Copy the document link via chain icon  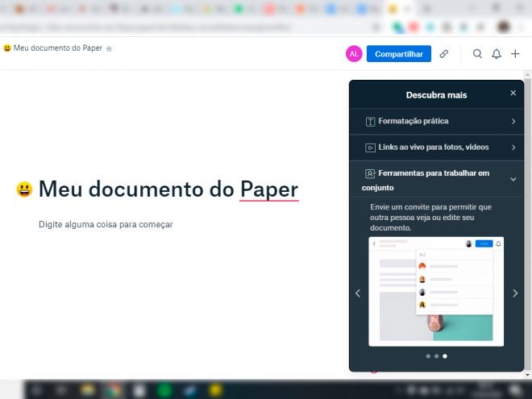click(x=444, y=54)
